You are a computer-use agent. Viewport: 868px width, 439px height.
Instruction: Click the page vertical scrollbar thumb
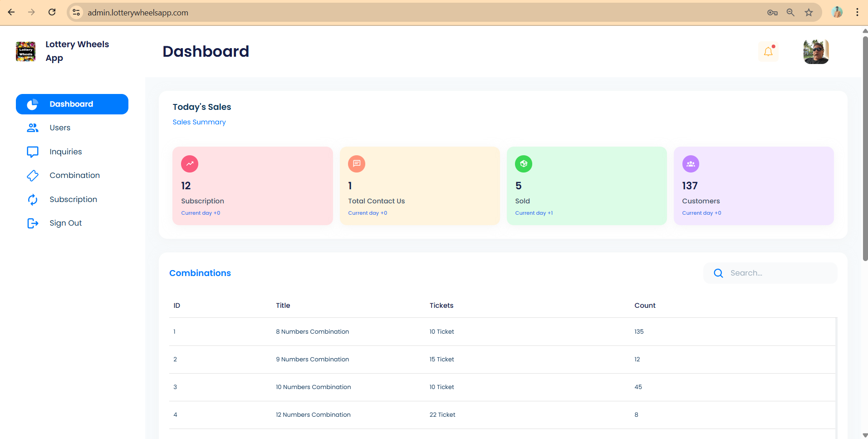(865, 148)
